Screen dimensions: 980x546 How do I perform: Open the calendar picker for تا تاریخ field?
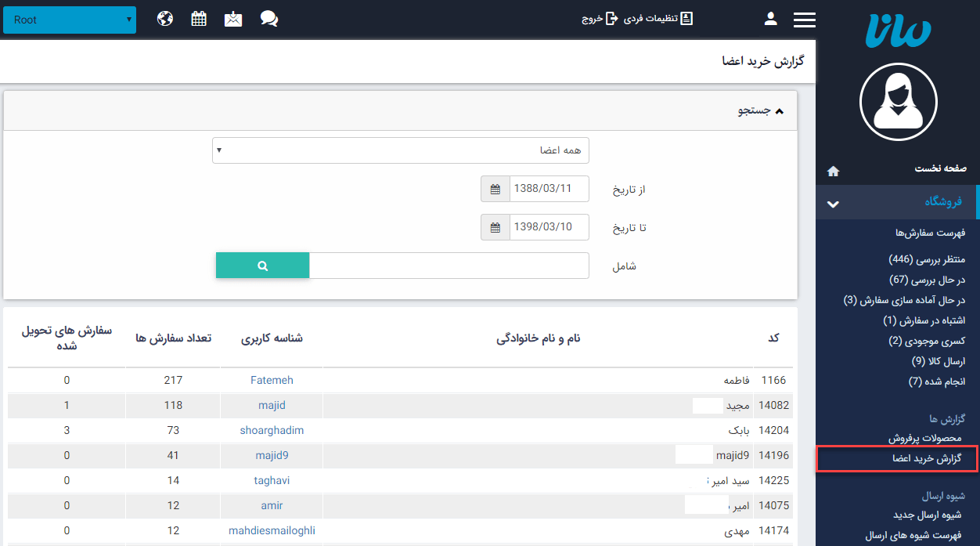point(495,226)
